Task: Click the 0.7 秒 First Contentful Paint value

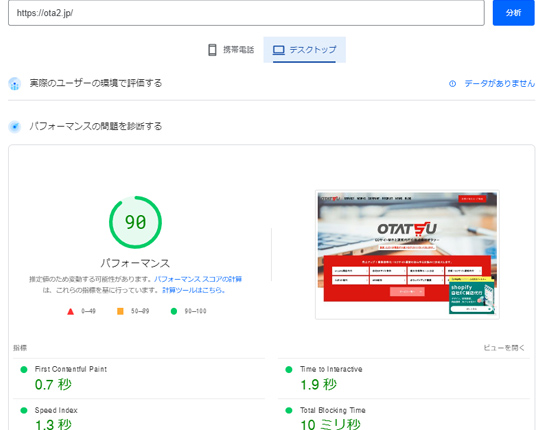Action: [x=53, y=384]
